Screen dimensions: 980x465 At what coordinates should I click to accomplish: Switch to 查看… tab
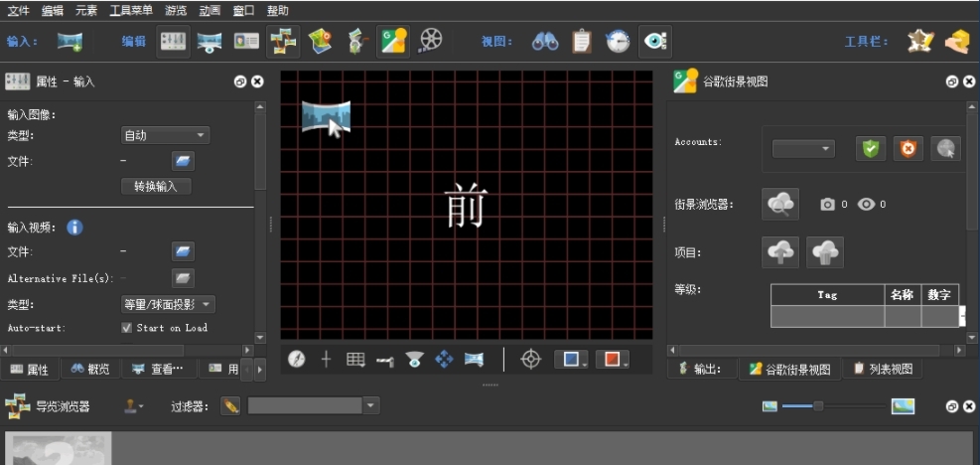pyautogui.click(x=159, y=370)
